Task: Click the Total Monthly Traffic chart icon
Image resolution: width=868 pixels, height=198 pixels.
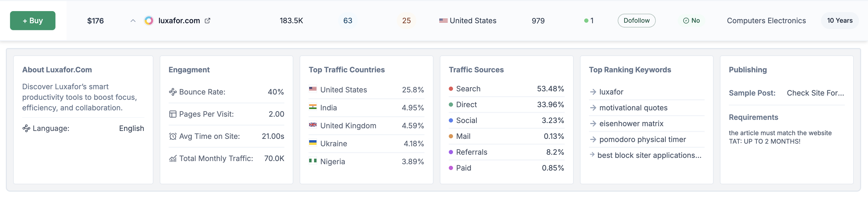Action: pyautogui.click(x=173, y=159)
